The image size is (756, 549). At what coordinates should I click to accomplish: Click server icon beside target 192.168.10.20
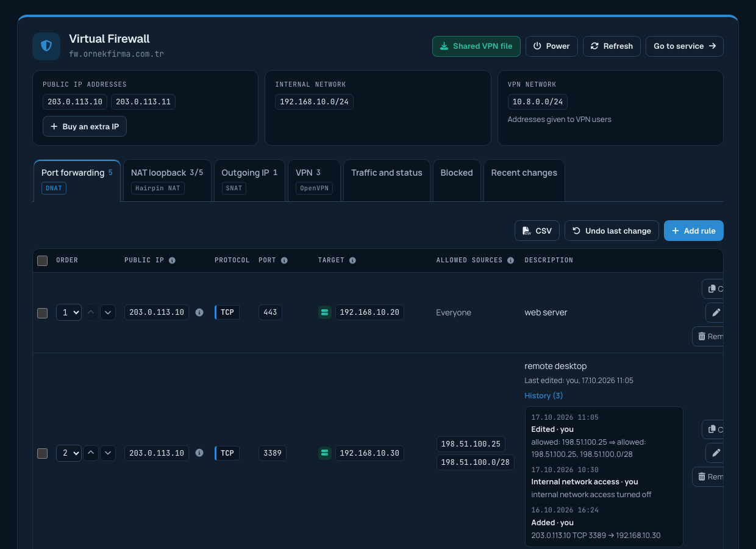pyautogui.click(x=324, y=312)
